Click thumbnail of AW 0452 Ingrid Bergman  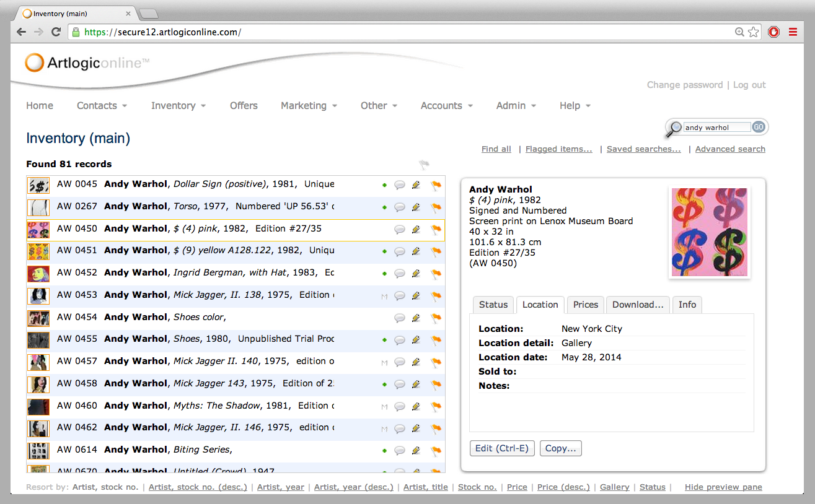[x=38, y=273]
